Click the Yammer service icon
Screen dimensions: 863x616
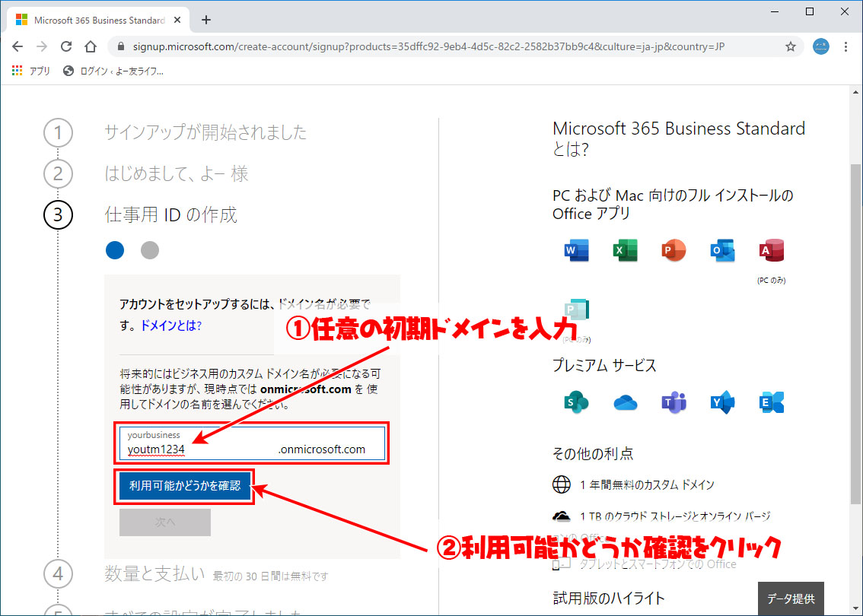coord(723,402)
